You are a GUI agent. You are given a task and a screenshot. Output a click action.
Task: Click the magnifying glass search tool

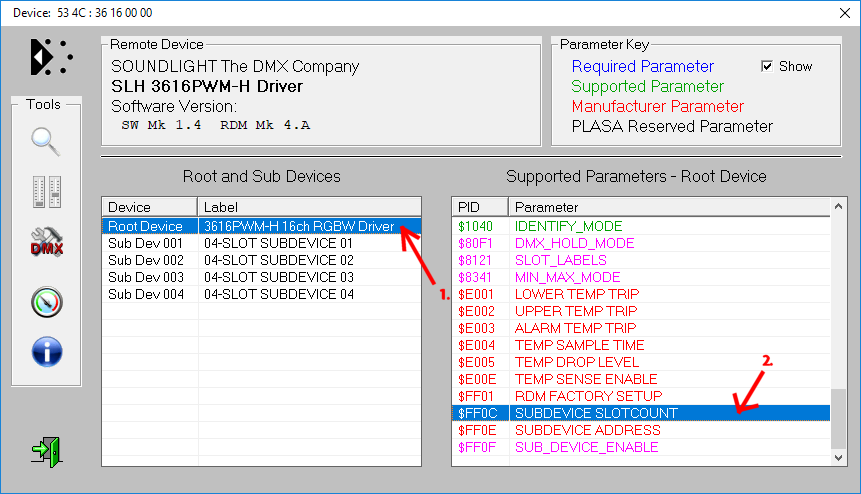point(46,142)
